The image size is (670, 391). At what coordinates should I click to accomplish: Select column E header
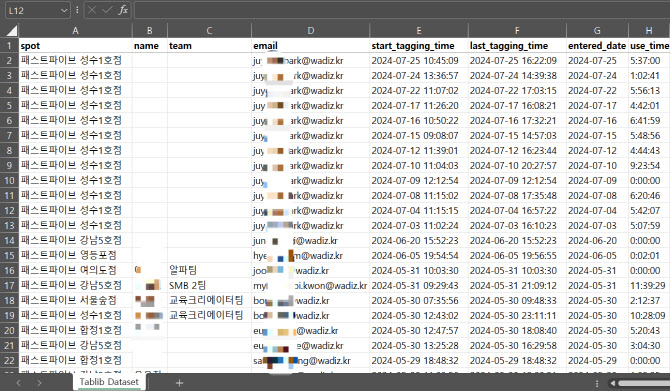coord(419,30)
